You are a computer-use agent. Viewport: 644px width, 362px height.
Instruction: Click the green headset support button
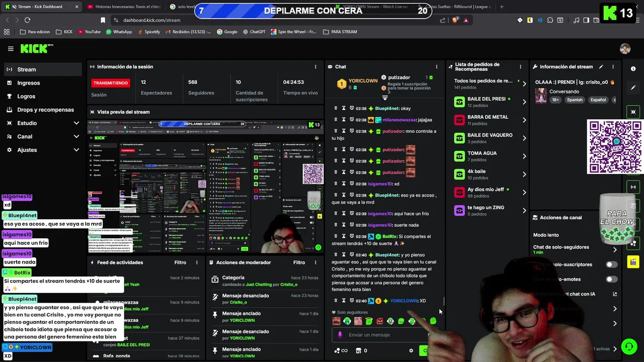[x=629, y=346]
